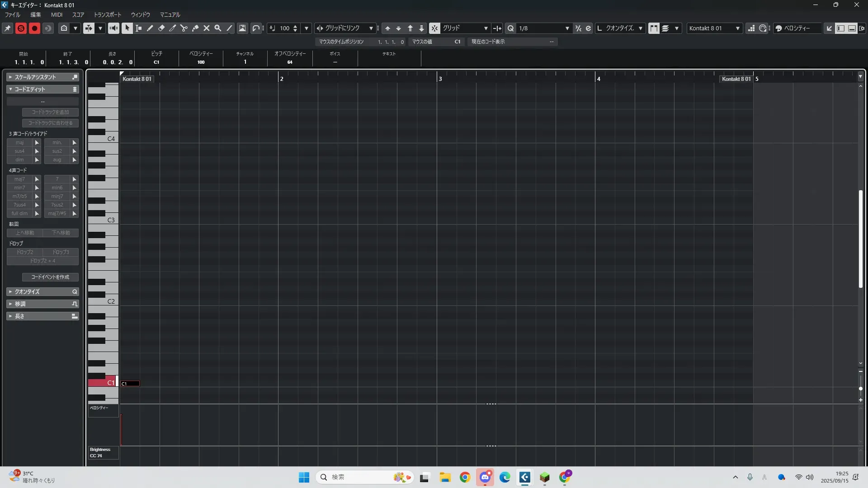868x488 pixels.
Task: Open the トランスポート menu
Action: tap(107, 14)
